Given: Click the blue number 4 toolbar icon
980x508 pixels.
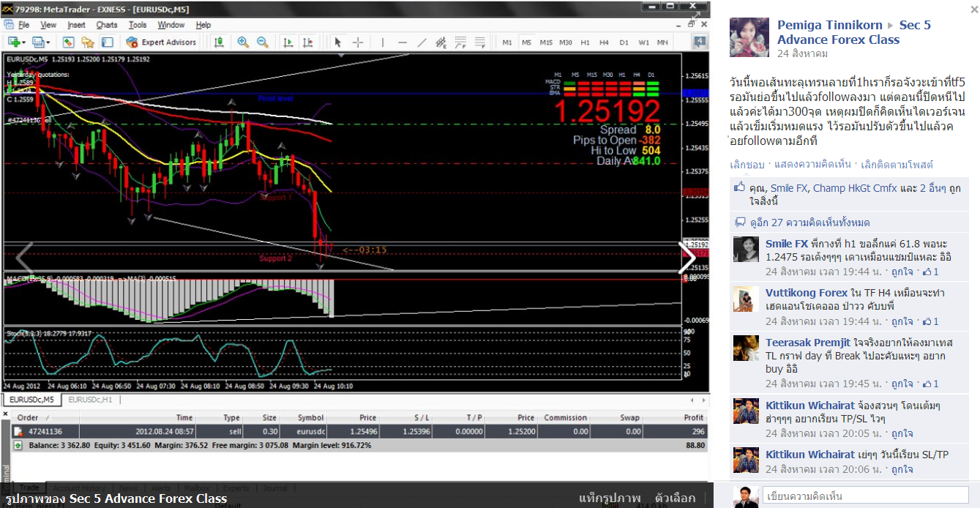Looking at the screenshot, I should (x=700, y=42).
